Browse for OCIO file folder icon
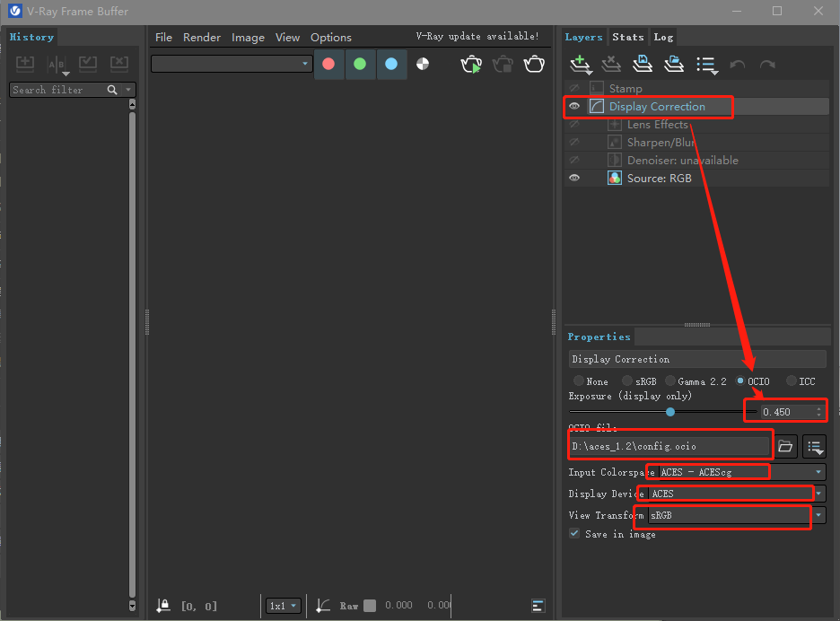This screenshot has width=840, height=621. coord(785,446)
